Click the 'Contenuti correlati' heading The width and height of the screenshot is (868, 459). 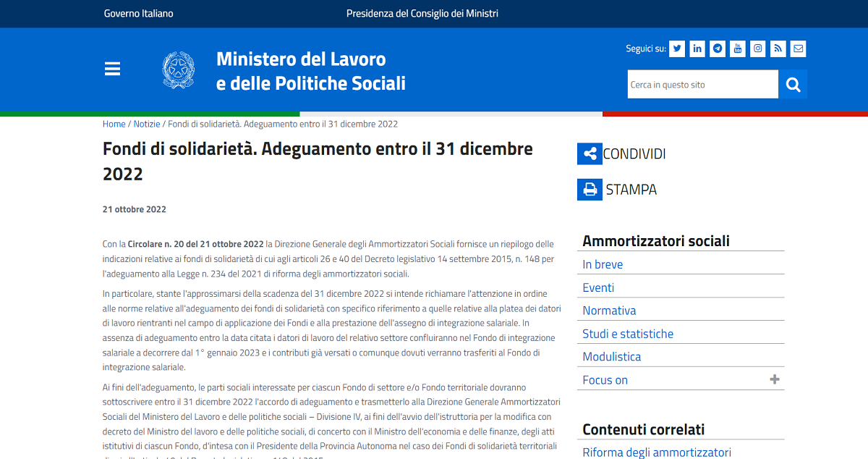(x=644, y=429)
